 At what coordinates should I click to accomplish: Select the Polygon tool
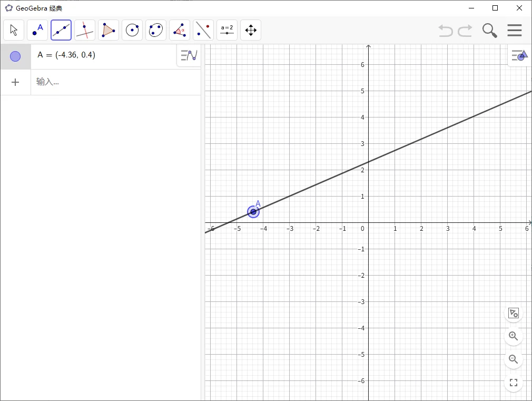(109, 30)
